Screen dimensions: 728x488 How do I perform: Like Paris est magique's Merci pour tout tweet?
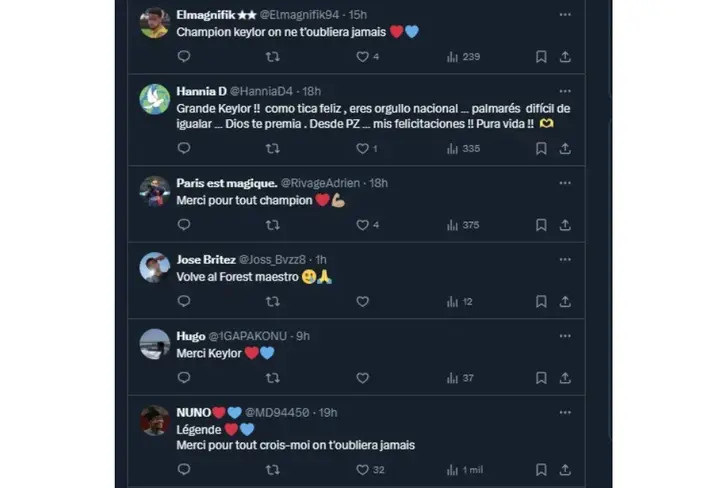[362, 225]
